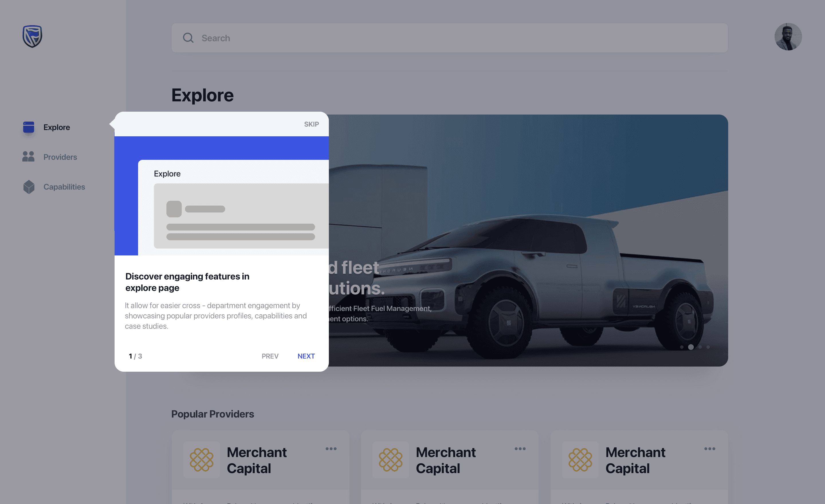Skip the onboarding tour
Image resolution: width=825 pixels, height=504 pixels.
point(311,124)
